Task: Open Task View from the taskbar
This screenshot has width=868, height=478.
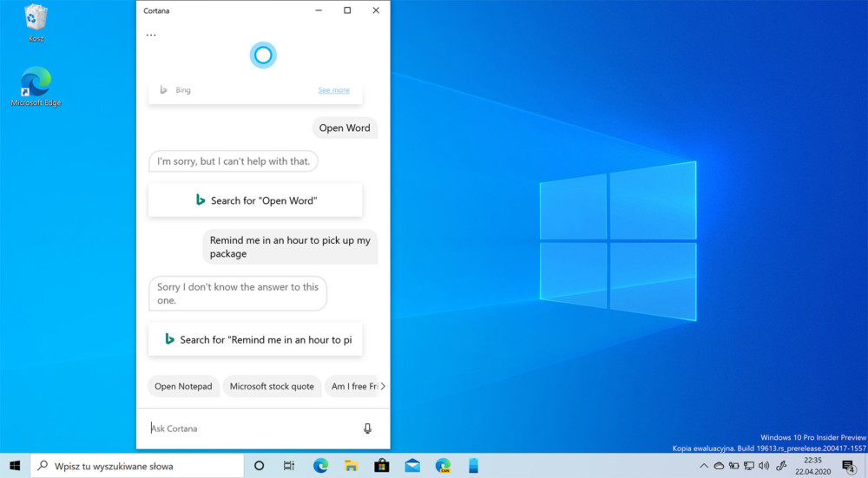Action: (x=289, y=466)
